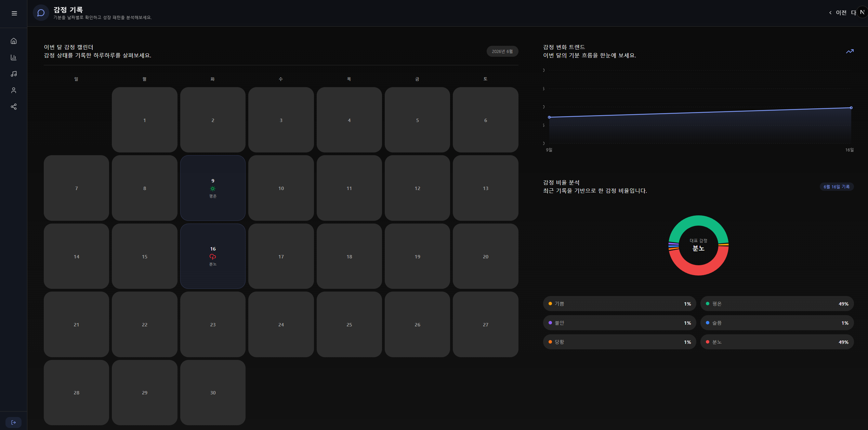Open calendar day 3
This screenshot has height=430, width=868.
click(281, 120)
